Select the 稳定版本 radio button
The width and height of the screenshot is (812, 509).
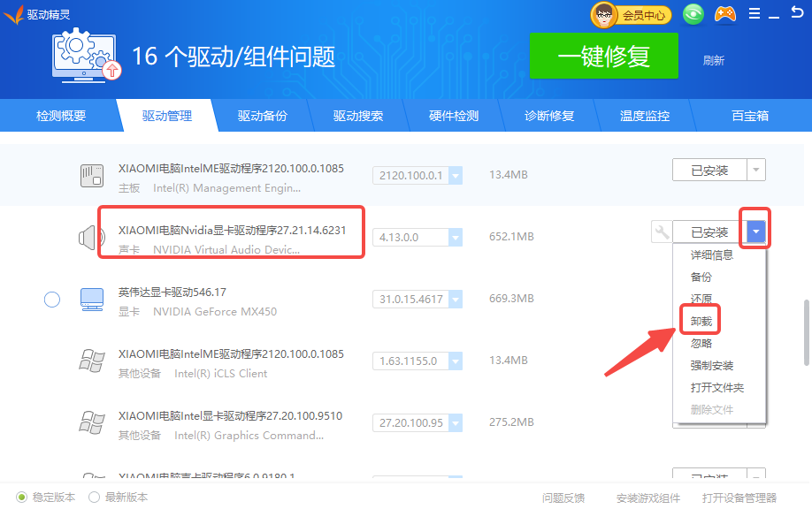click(22, 498)
